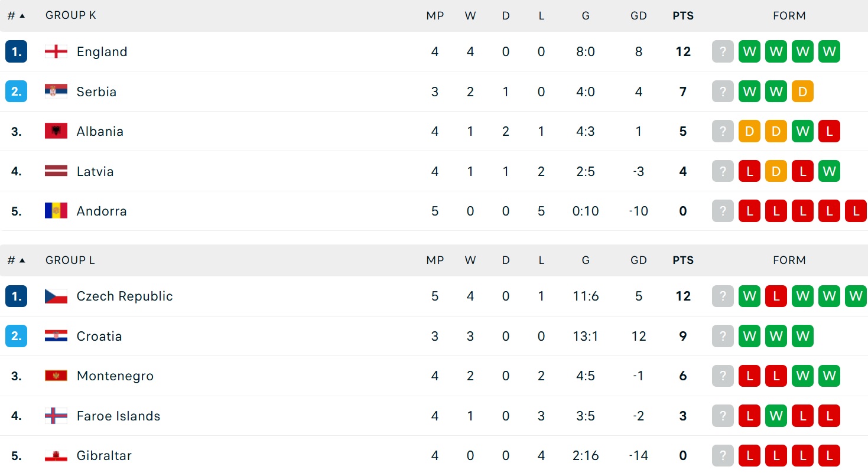Click England's upcoming match question mark badge
Screen dimensions: 868x473
pos(723,51)
